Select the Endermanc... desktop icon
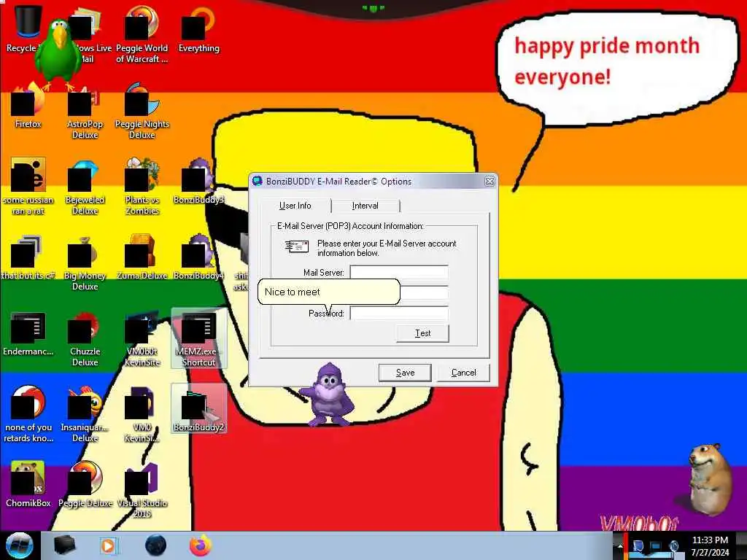 [28, 333]
